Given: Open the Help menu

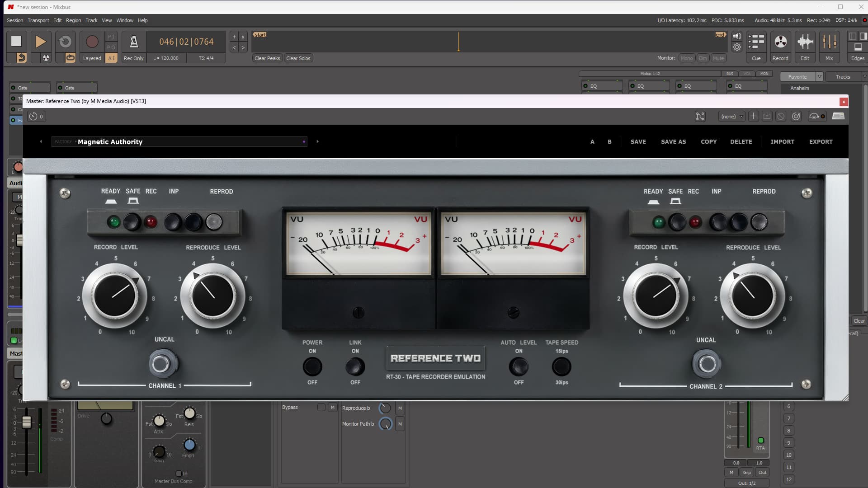Looking at the screenshot, I should [x=143, y=20].
